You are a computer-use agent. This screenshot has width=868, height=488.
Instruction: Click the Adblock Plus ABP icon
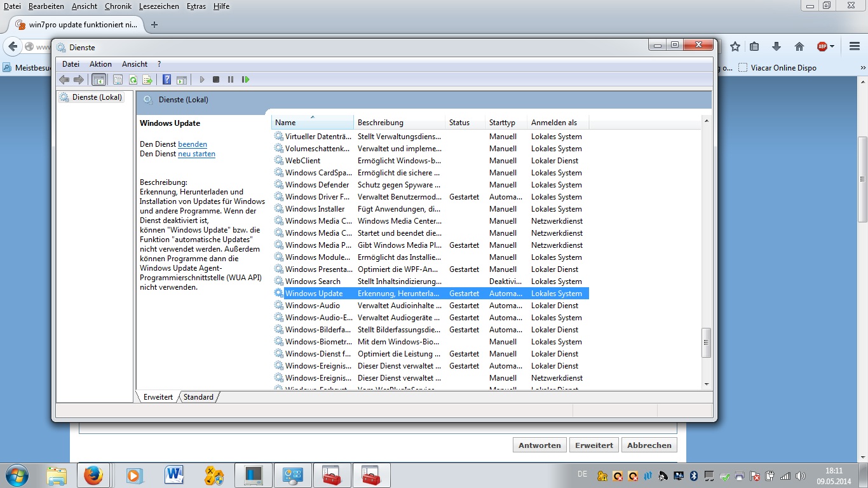(822, 46)
